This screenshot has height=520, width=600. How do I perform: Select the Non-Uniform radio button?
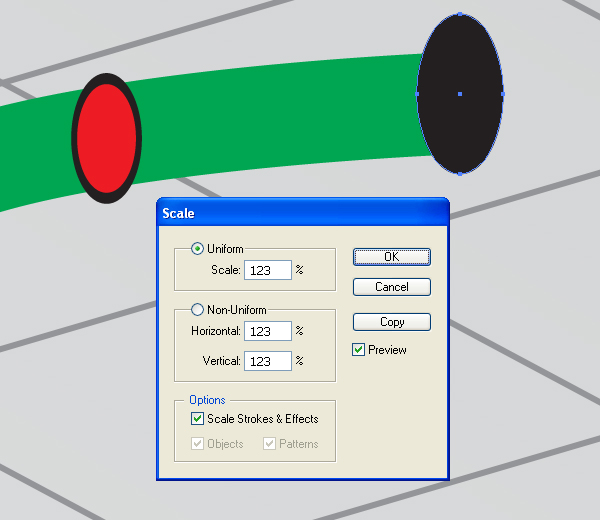coord(197,310)
